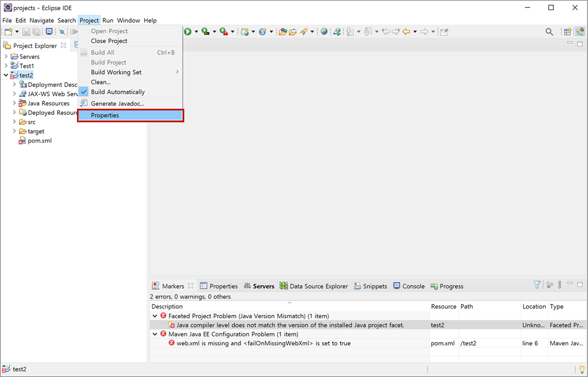The width and height of the screenshot is (588, 377).
Task: Expand the src folder node
Action: tap(14, 122)
